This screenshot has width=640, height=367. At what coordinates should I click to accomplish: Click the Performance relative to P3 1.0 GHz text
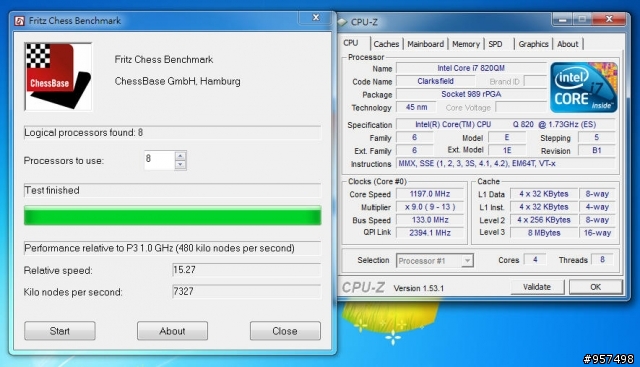point(160,248)
